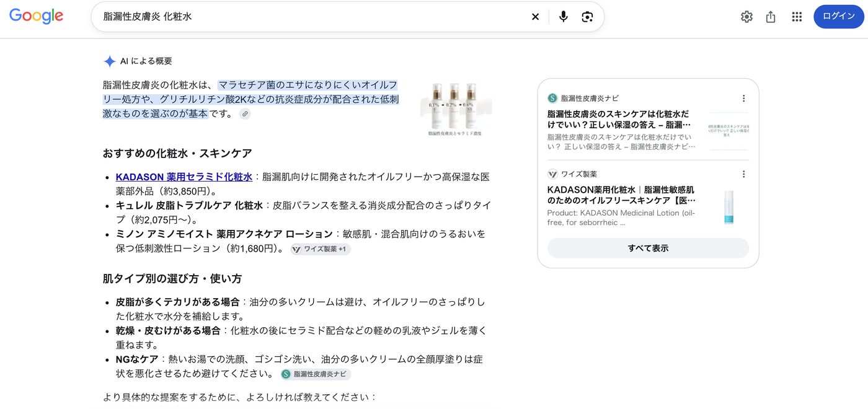Screen dimensions: 868x409
Task: Click the ワイズ製薬 site icon in the card
Action: [552, 174]
